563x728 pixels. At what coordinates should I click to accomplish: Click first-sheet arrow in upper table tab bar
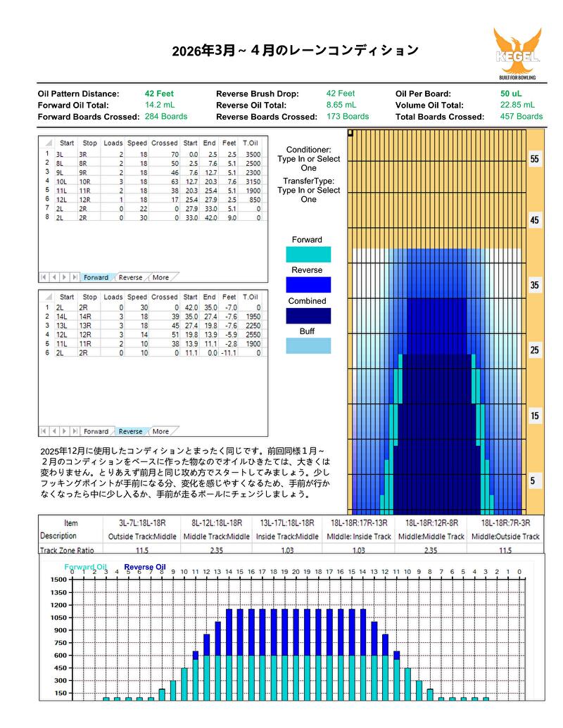tap(44, 277)
